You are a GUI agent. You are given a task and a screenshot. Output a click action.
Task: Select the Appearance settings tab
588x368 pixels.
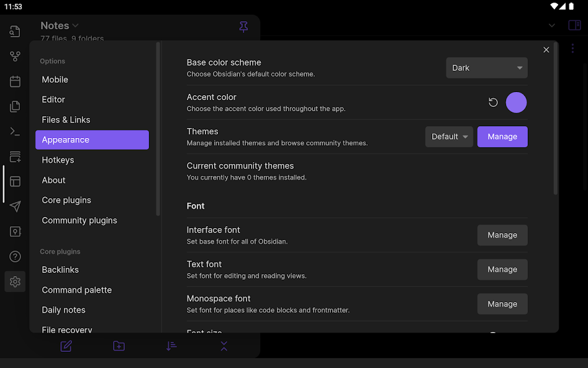pos(92,139)
